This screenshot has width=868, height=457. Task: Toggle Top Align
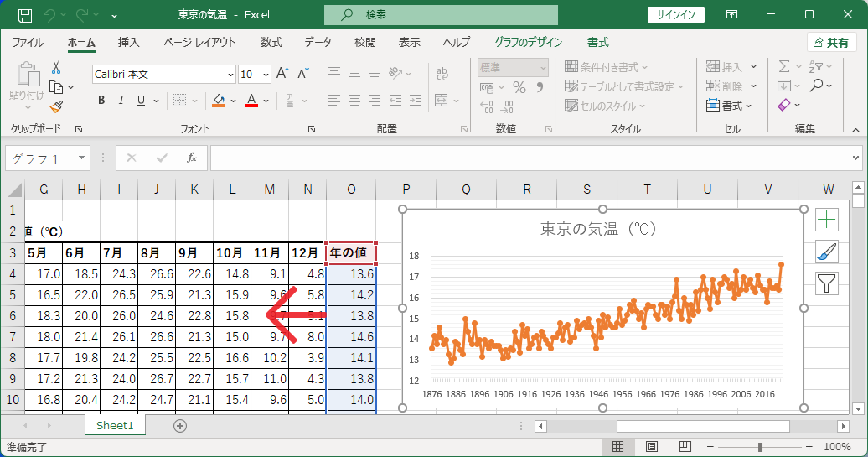tap(334, 73)
